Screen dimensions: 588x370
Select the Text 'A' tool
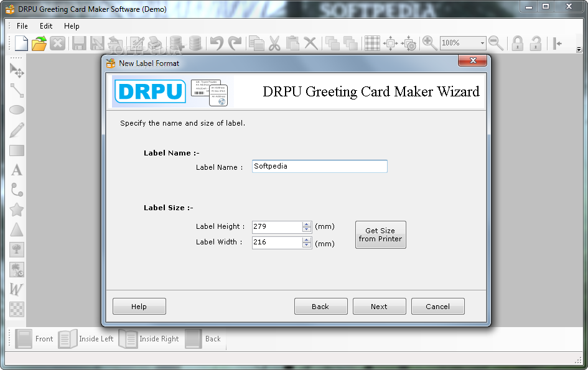tap(17, 170)
